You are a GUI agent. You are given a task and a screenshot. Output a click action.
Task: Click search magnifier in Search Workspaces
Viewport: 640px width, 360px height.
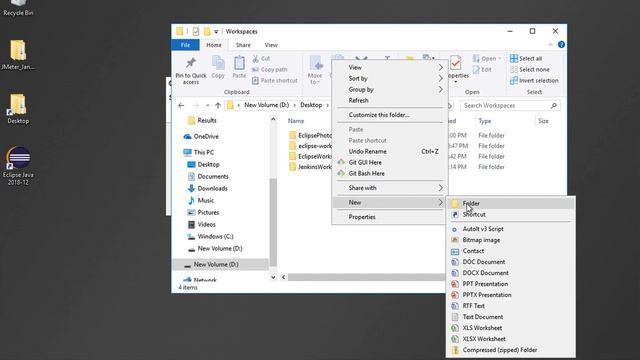pyautogui.click(x=553, y=106)
